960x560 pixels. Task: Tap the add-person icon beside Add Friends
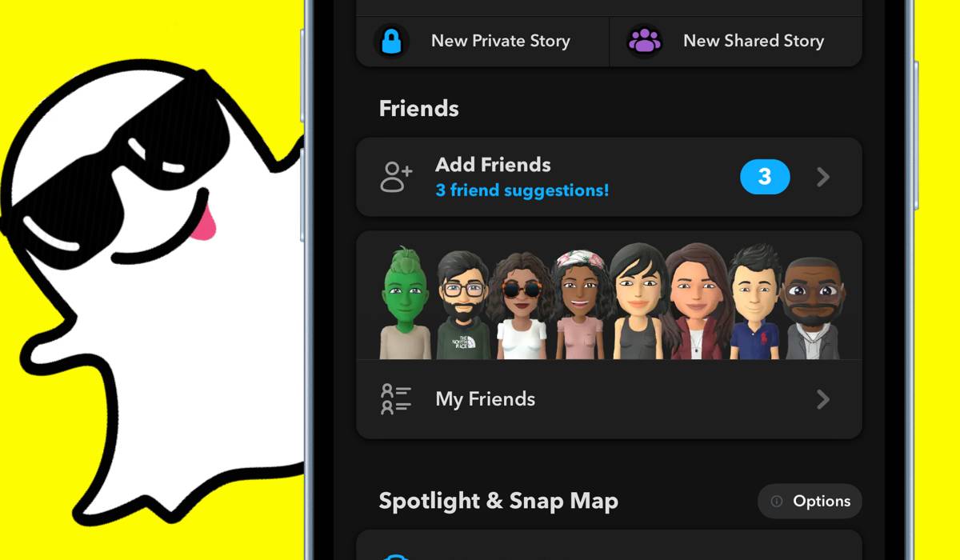pyautogui.click(x=396, y=178)
